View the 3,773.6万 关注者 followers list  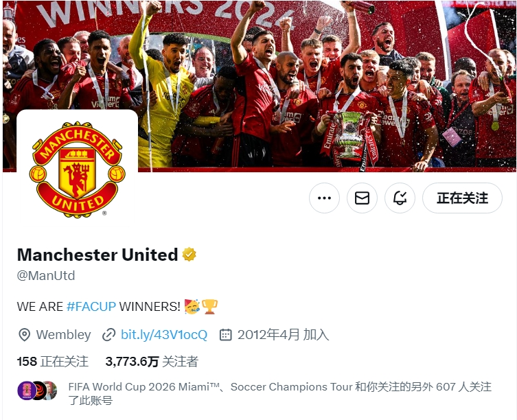click(x=152, y=362)
